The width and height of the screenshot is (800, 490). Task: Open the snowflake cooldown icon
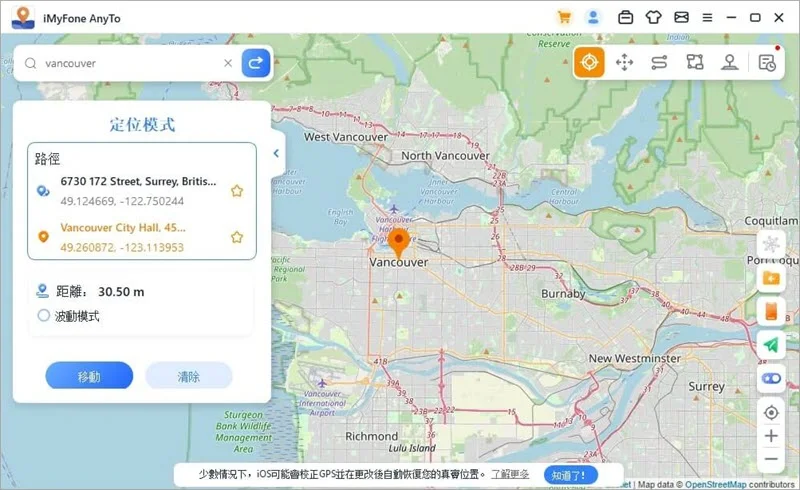pos(771,244)
